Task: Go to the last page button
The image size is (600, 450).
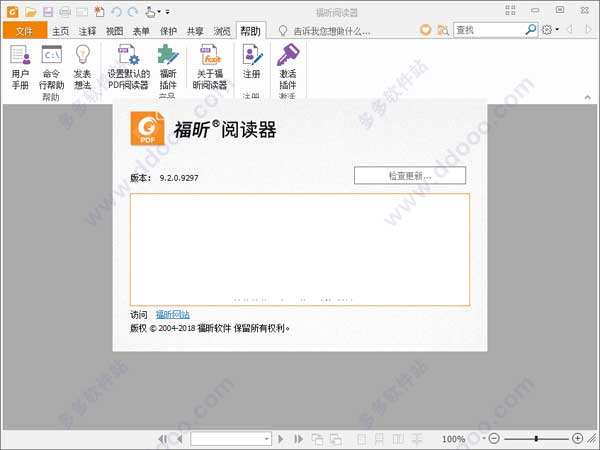Action: click(x=298, y=439)
